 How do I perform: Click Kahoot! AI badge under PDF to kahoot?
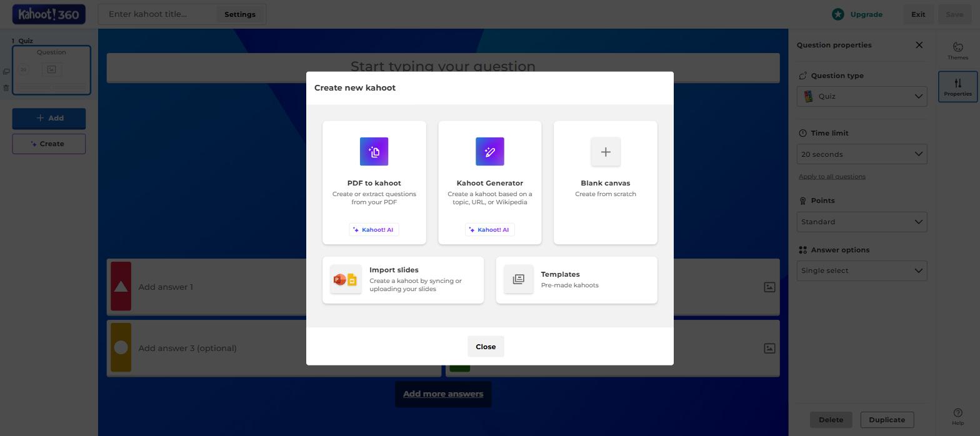click(373, 230)
